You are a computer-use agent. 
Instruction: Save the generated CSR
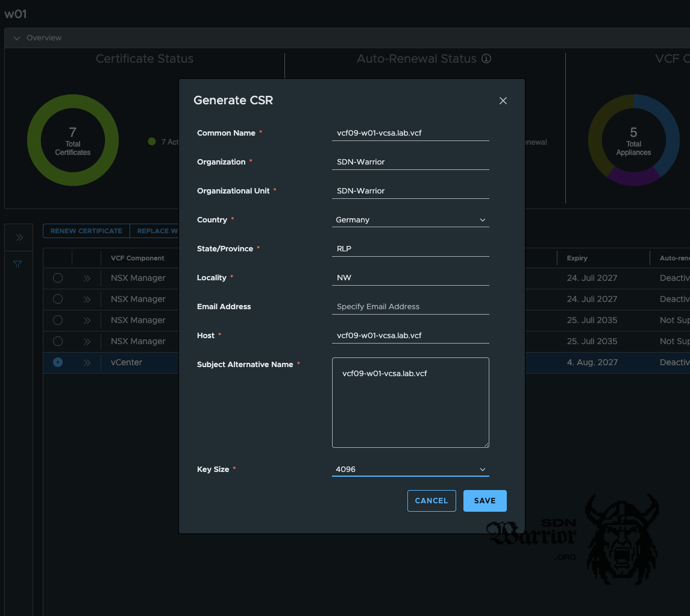(485, 501)
